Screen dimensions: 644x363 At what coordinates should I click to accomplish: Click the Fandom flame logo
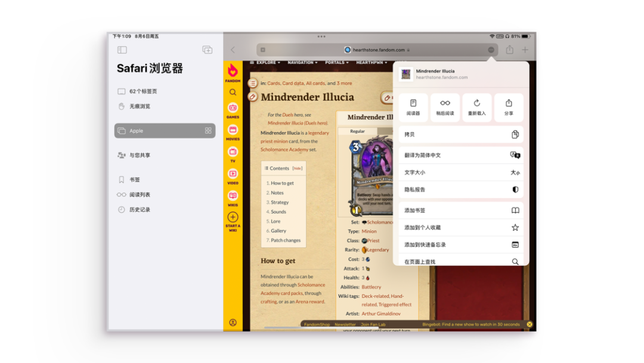233,71
